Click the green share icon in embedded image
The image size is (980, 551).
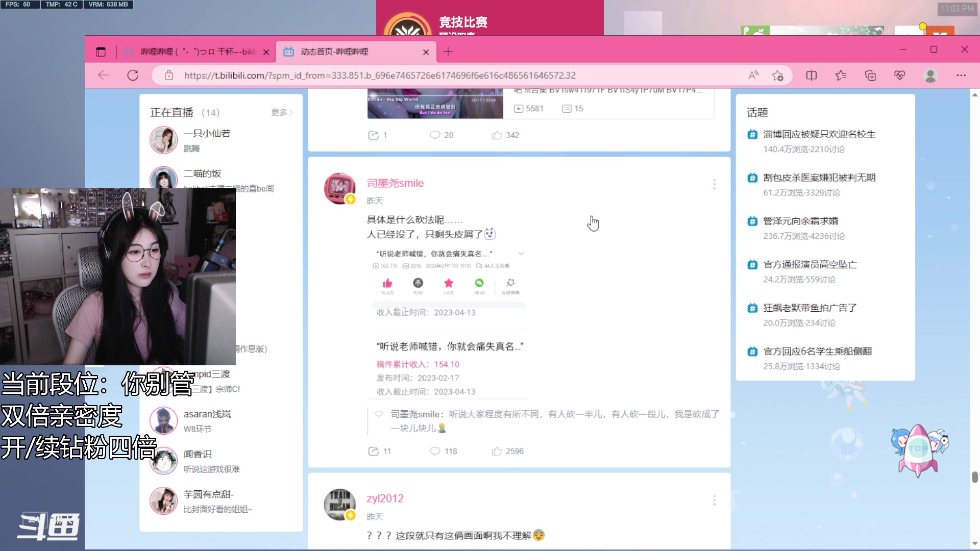tap(479, 283)
